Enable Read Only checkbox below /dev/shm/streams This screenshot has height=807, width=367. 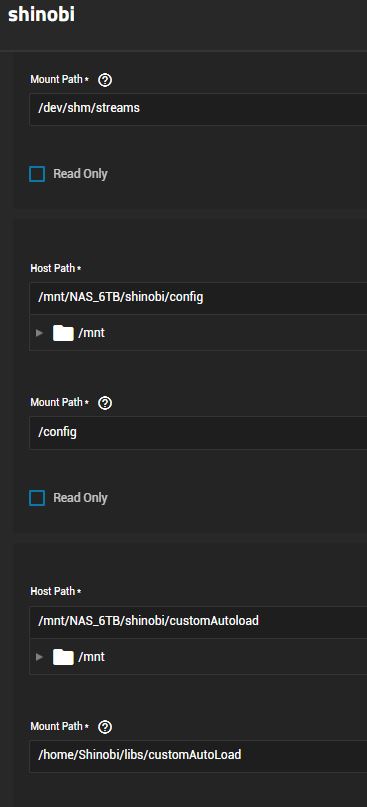point(37,174)
